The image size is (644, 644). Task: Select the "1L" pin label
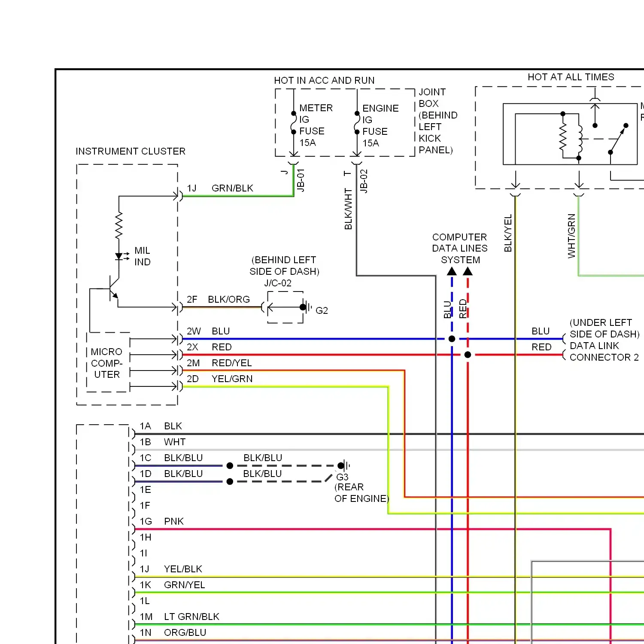145,601
